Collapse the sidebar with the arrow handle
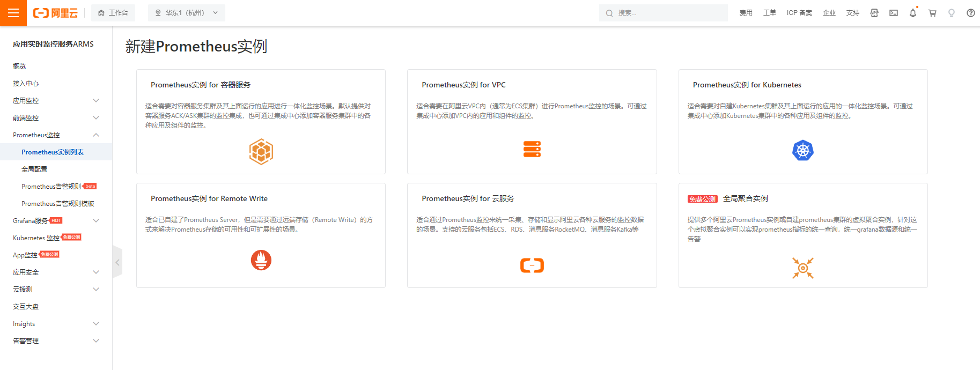 [117, 262]
